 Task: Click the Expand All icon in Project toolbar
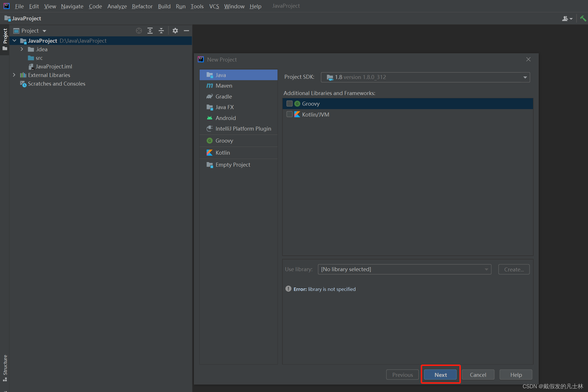150,31
